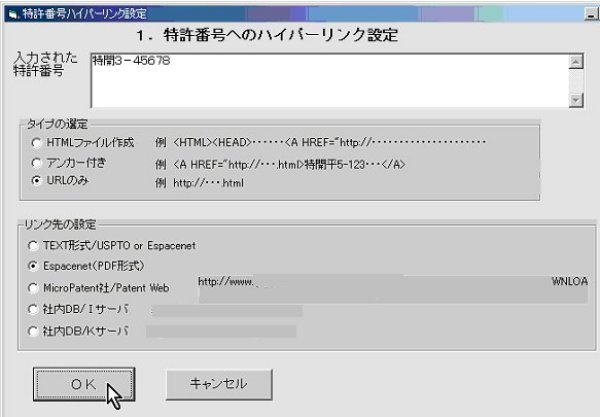This screenshot has width=600, height=417.
Task: Click the scroll down arrow of the patent number box
Action: (575, 98)
